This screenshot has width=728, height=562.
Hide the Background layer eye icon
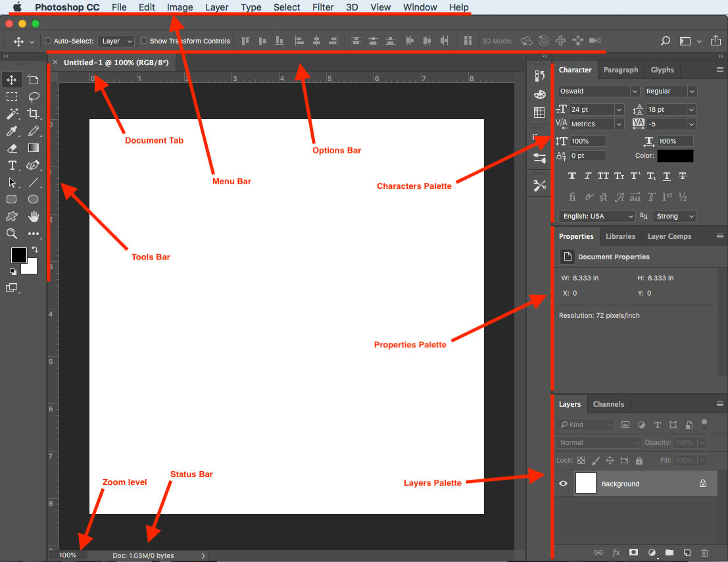point(563,484)
